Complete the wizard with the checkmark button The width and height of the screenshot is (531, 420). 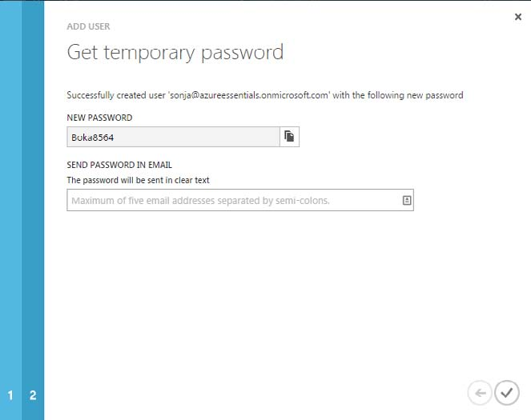tap(506, 393)
